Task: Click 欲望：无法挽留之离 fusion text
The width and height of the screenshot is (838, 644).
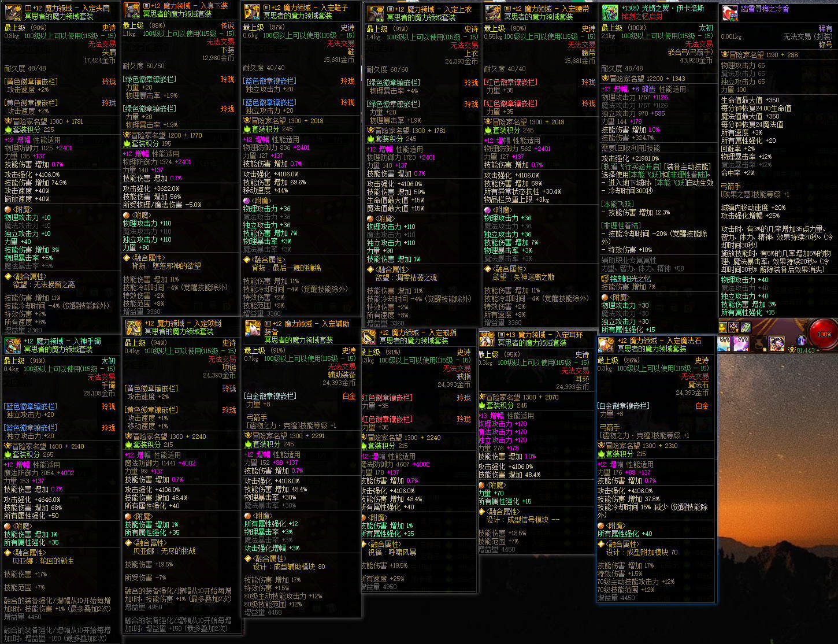Action: click(44, 285)
